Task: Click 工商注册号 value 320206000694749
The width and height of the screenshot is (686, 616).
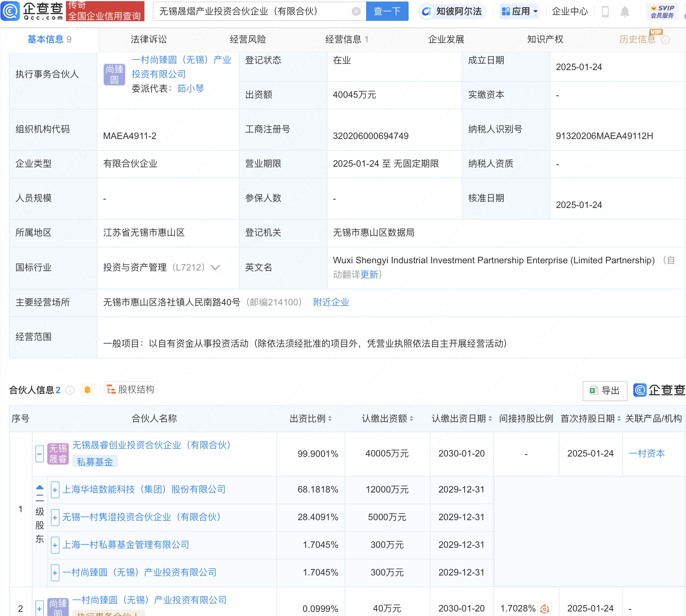Action: coord(371,136)
